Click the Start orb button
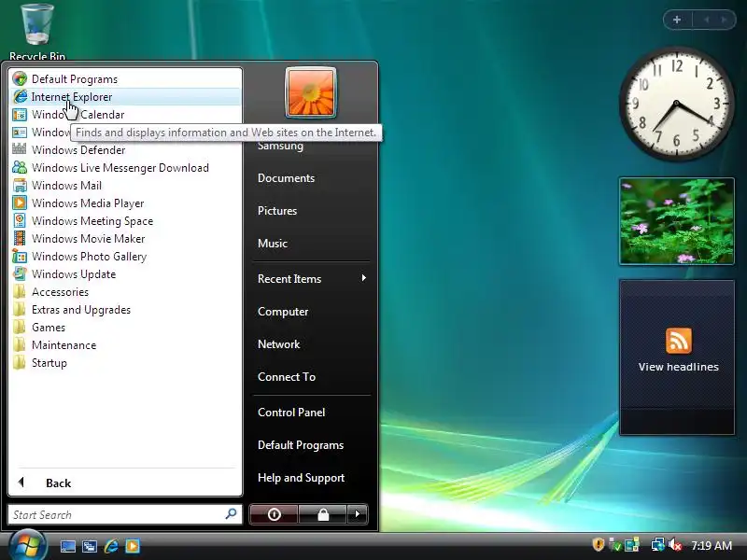The width and height of the screenshot is (747, 560). (x=27, y=546)
